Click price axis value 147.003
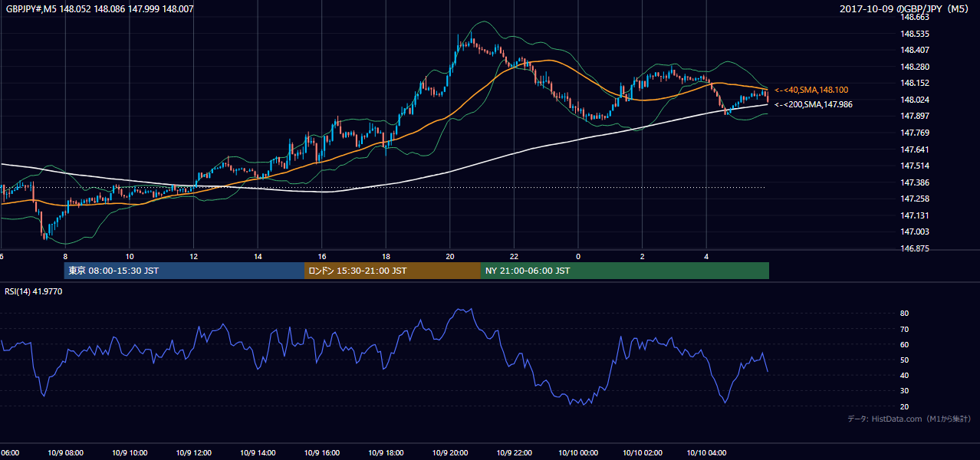 pyautogui.click(x=914, y=232)
